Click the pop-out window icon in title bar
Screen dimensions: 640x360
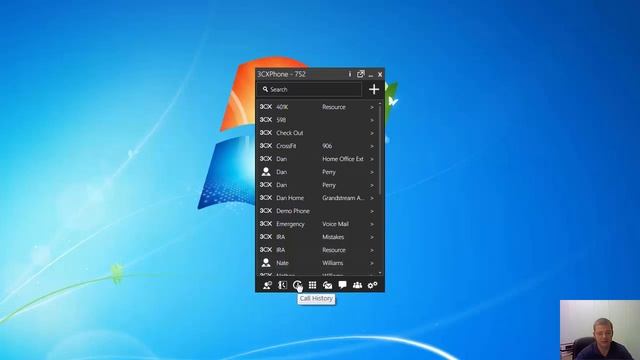[360, 74]
